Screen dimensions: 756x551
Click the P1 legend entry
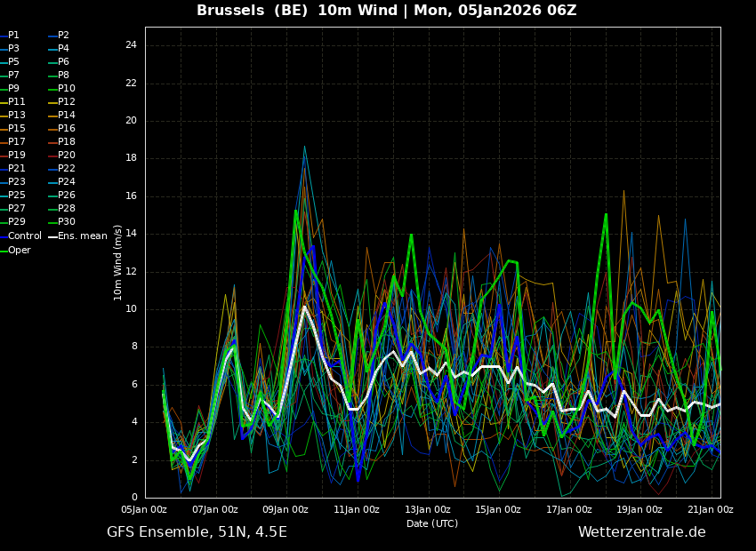pyautogui.click(x=10, y=36)
